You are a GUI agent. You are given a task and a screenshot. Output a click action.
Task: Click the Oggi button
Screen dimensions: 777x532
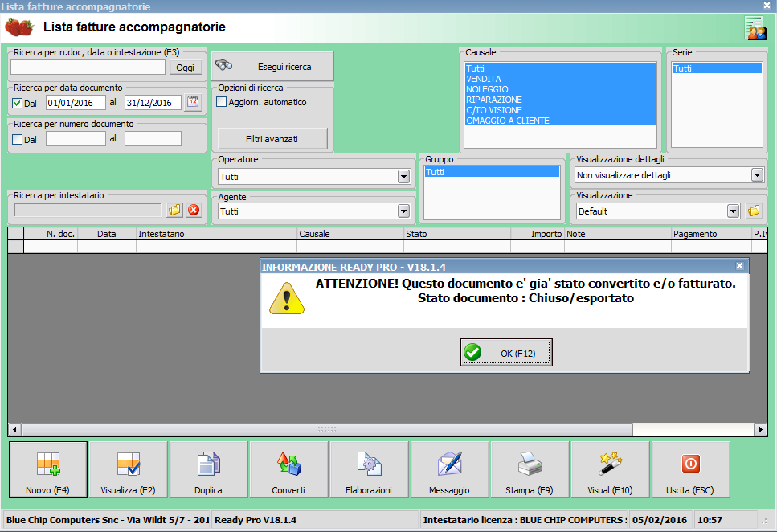coord(186,68)
